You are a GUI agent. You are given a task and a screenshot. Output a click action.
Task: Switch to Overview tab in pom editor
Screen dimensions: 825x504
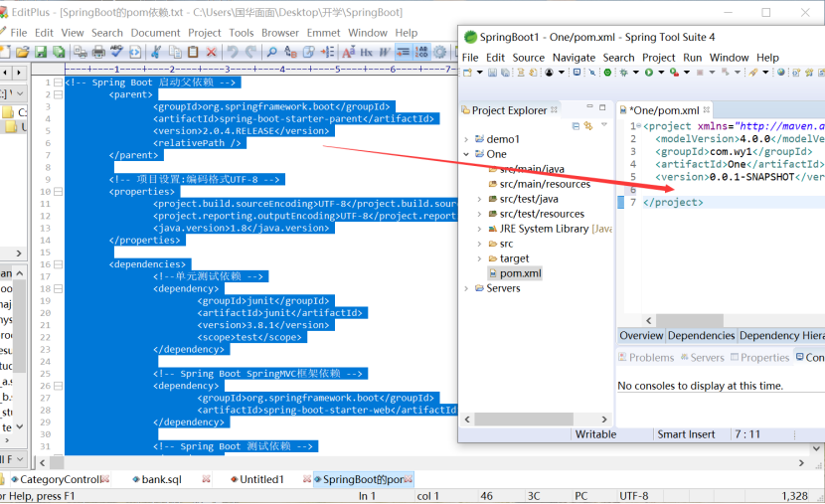(x=641, y=336)
